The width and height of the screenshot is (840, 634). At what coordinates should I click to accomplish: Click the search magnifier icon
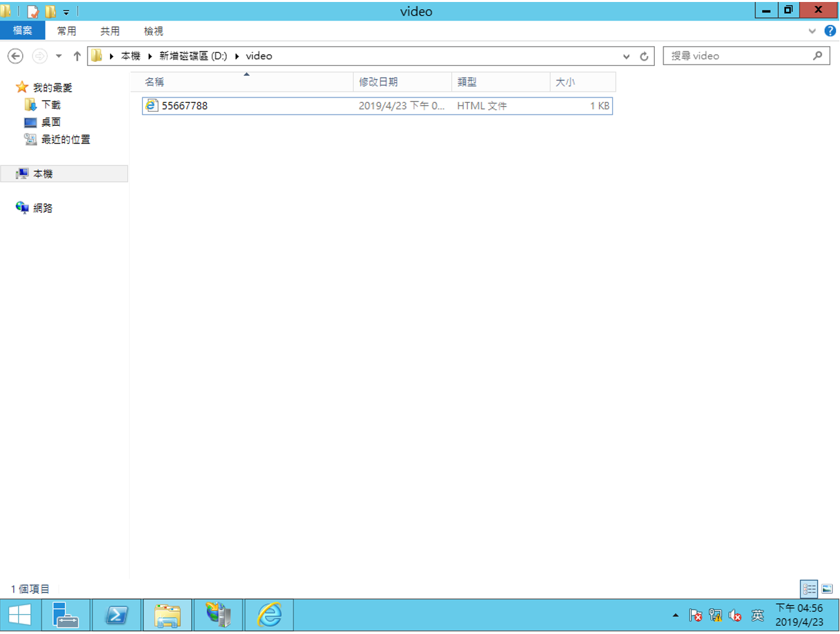pyautogui.click(x=818, y=56)
